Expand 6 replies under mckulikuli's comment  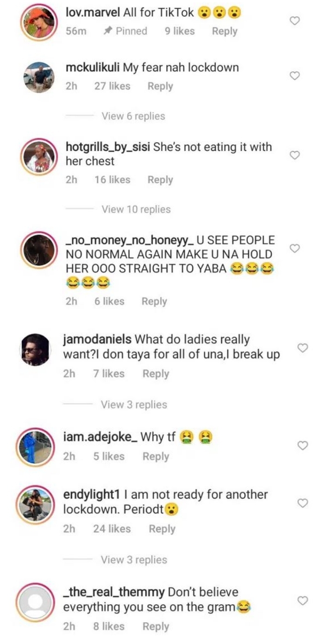click(x=133, y=116)
